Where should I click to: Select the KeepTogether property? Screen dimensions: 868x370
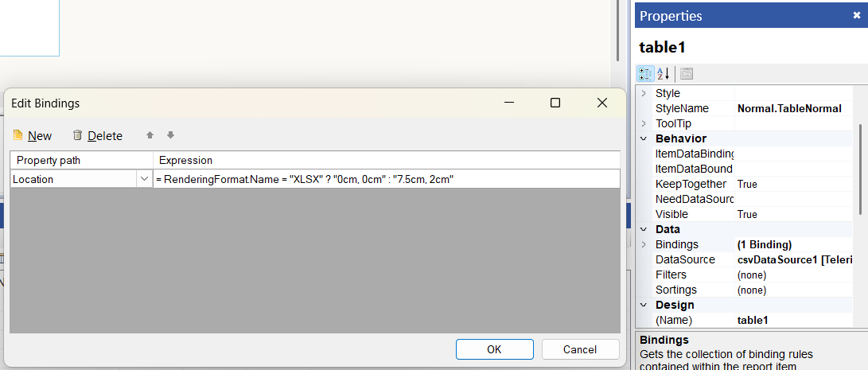pos(691,184)
